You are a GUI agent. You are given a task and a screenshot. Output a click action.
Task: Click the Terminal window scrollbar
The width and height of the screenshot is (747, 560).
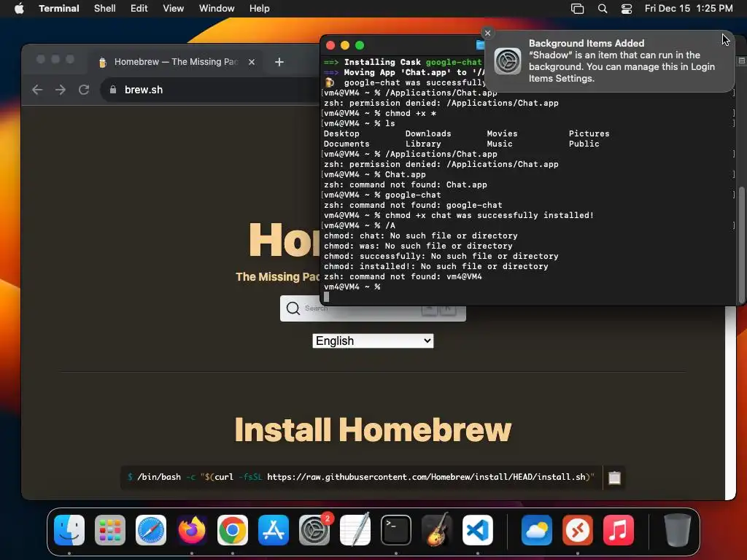click(x=741, y=245)
